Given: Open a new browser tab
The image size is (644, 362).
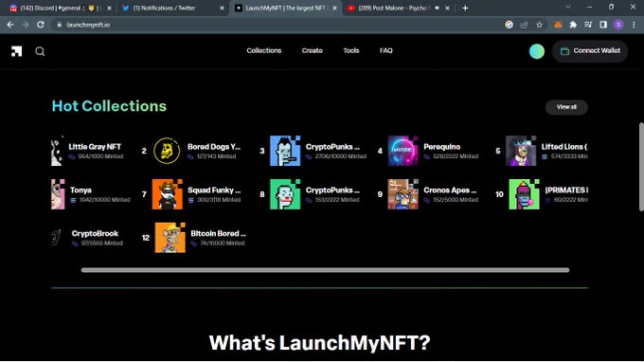Looking at the screenshot, I should (465, 8).
